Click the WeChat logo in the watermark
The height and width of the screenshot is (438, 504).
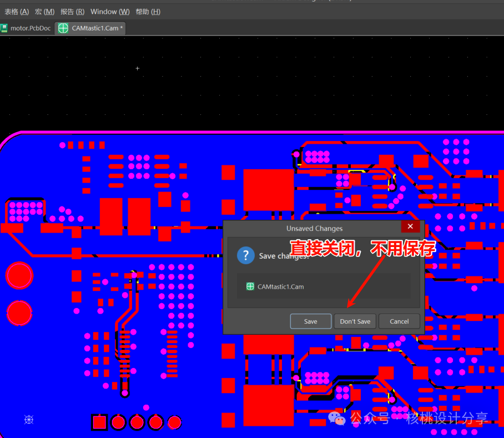pyautogui.click(x=337, y=417)
